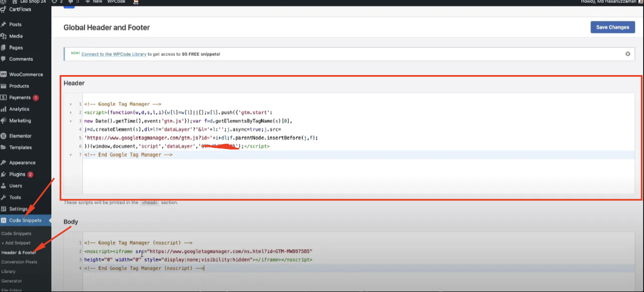Open the Conversion Pixels submenu item
Screen dimensions: 644x292
[x=19, y=262]
